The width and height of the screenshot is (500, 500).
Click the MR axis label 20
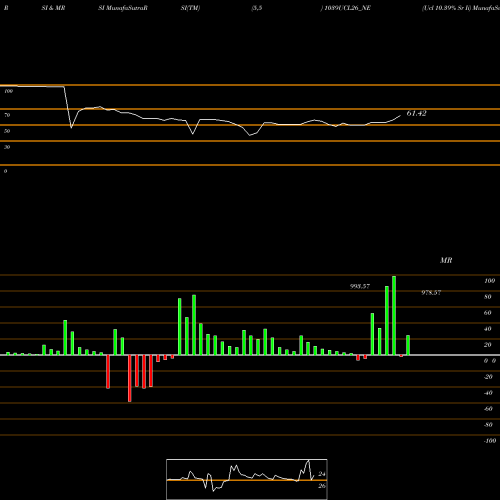[488, 345]
